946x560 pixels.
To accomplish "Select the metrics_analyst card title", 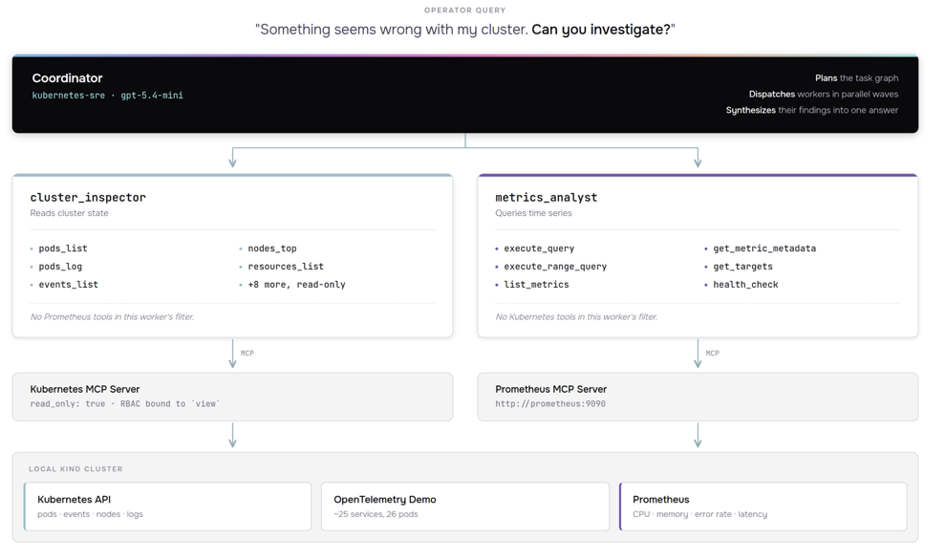I will [x=546, y=197].
